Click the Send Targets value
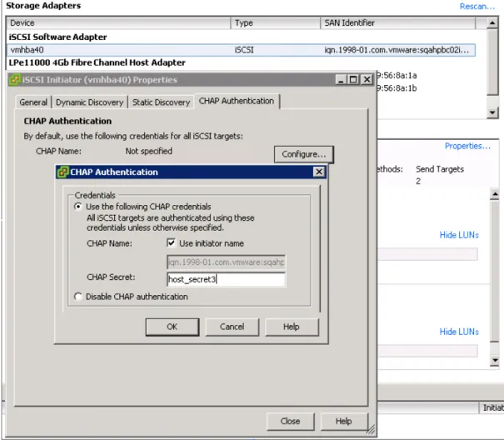The image size is (504, 440). pyautogui.click(x=440, y=169)
